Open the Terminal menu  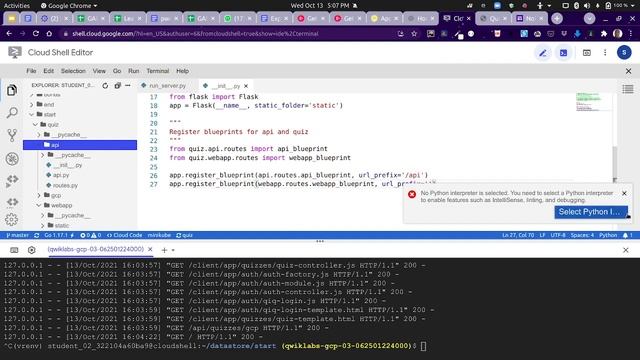(158, 71)
